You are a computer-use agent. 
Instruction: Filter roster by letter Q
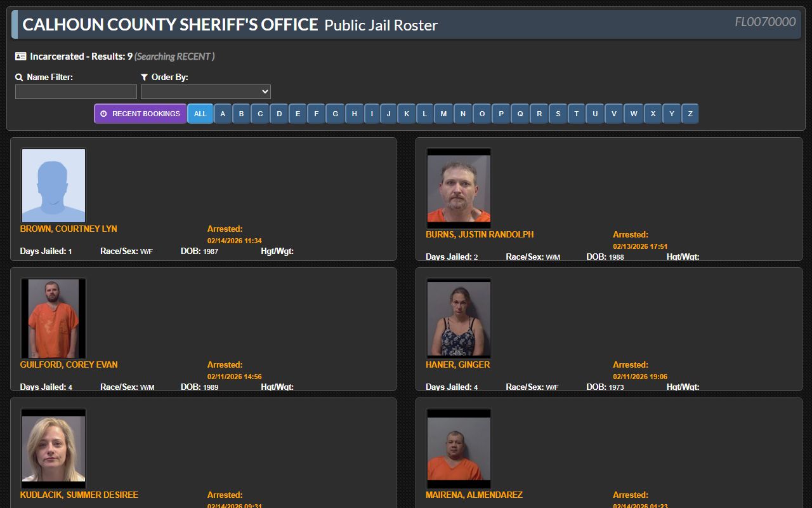click(520, 114)
